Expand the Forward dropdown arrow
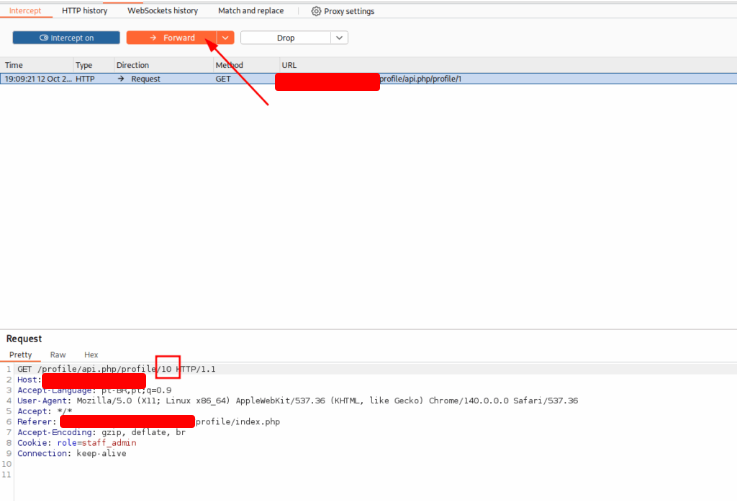738x501 pixels. click(226, 37)
